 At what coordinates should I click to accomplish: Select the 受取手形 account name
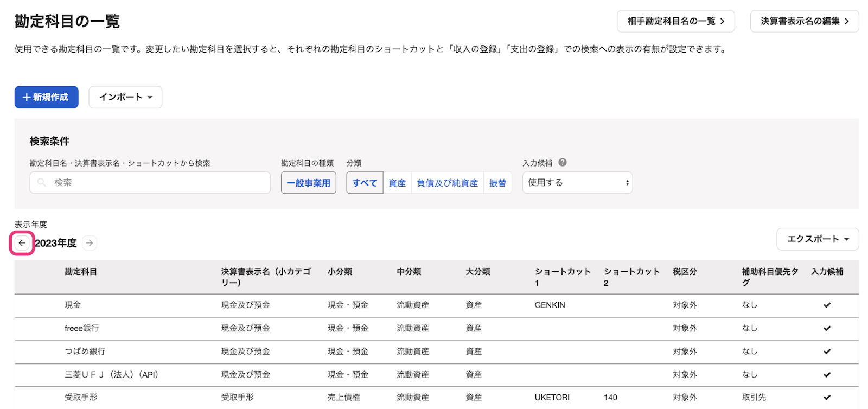coord(81,398)
